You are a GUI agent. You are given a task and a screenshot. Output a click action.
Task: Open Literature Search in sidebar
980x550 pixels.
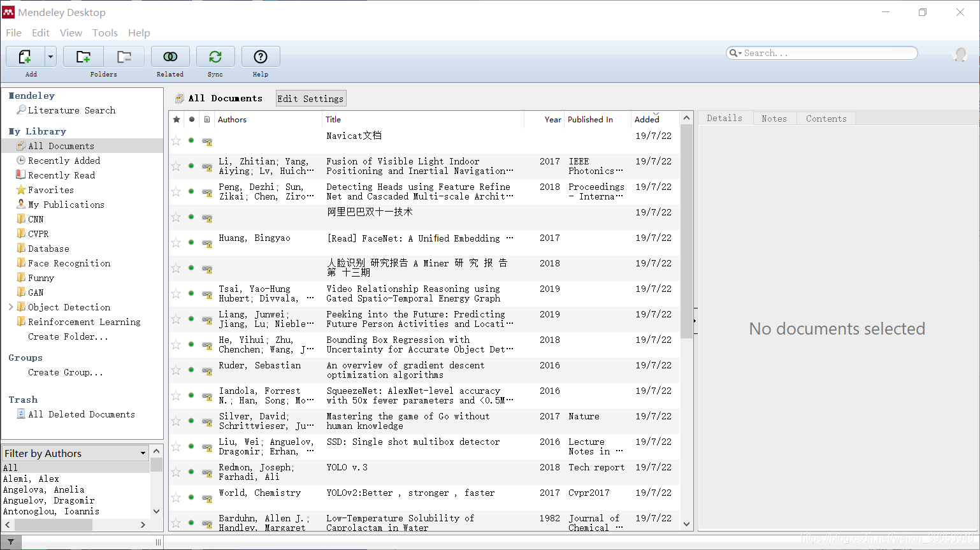(x=72, y=110)
